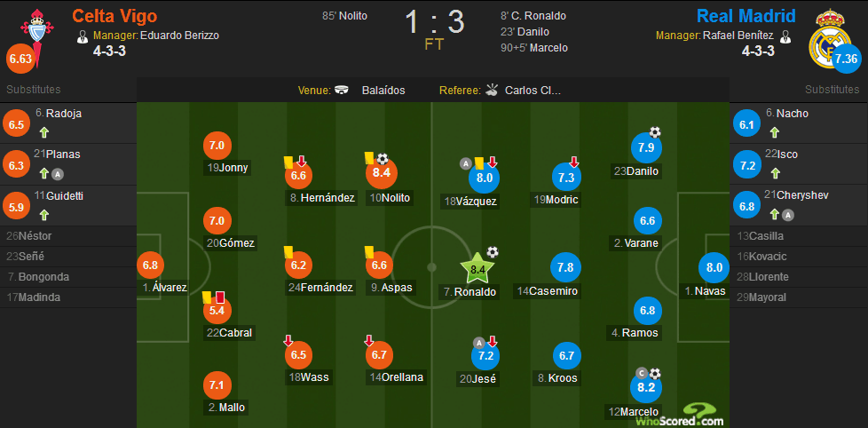Click Nolito's 8.4 rating circle

[x=382, y=172]
